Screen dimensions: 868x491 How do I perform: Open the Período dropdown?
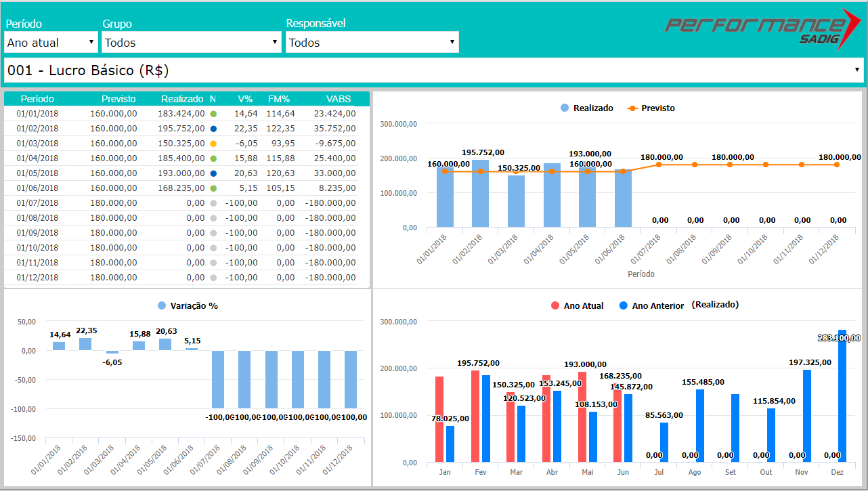tap(51, 43)
